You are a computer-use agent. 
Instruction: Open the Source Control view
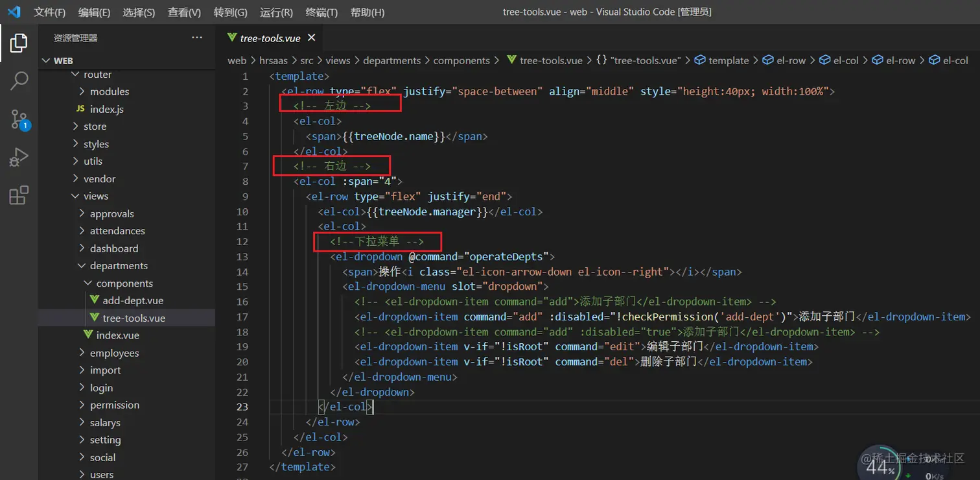tap(19, 119)
